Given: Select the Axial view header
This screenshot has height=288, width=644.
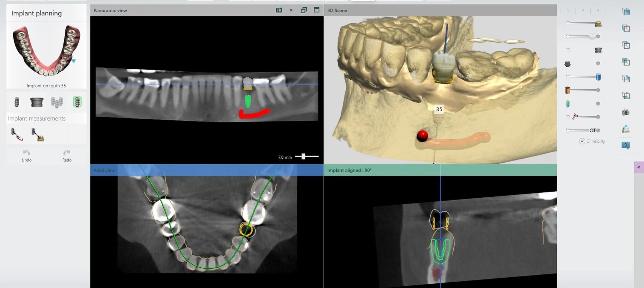Looking at the screenshot, I should point(207,170).
